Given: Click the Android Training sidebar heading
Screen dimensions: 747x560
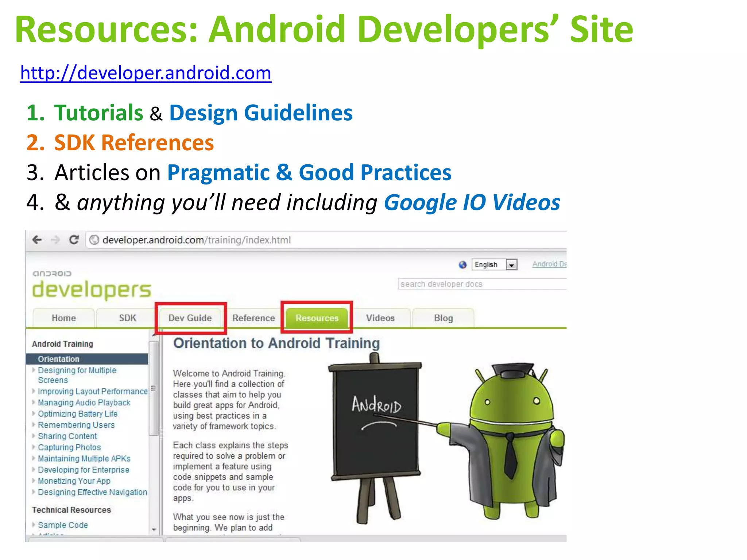Looking at the screenshot, I should pos(62,344).
